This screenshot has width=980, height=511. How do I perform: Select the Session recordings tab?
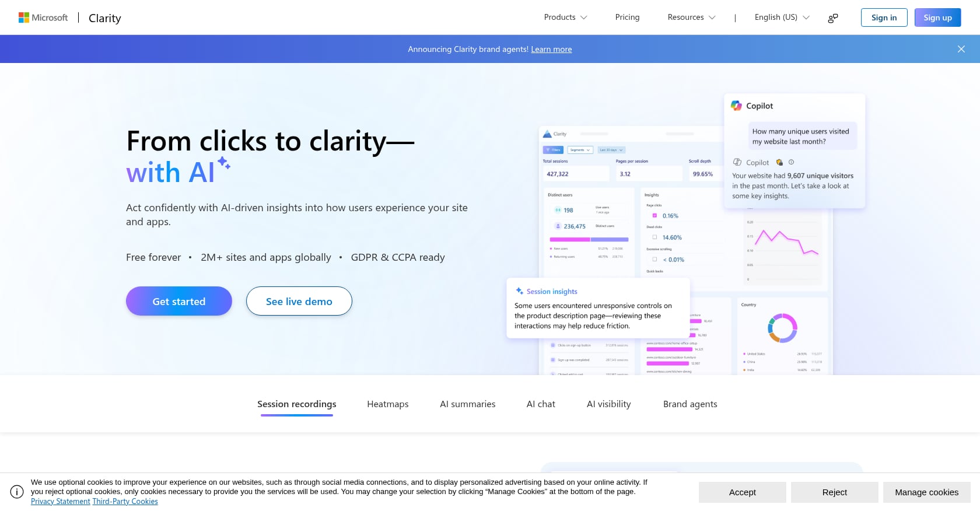point(297,404)
